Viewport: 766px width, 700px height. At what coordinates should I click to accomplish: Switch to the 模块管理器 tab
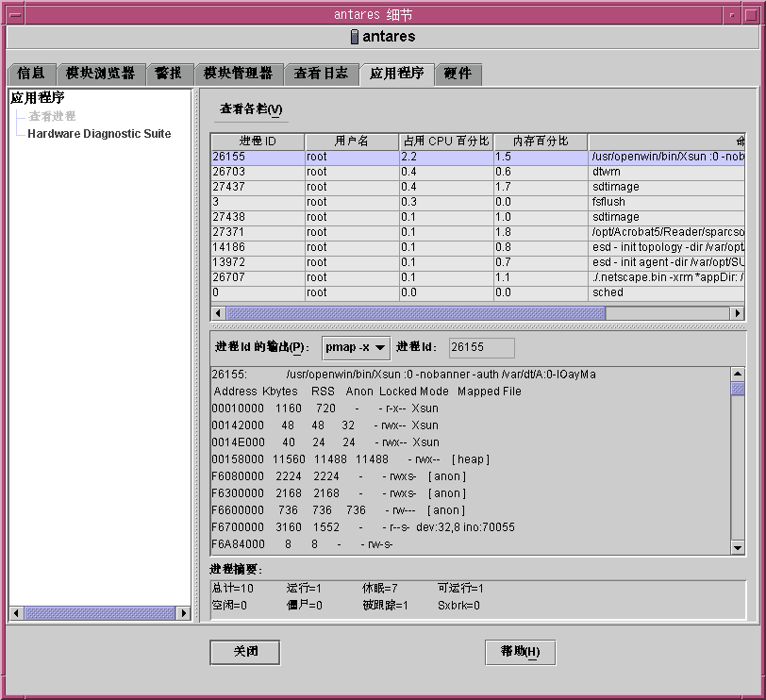click(239, 75)
